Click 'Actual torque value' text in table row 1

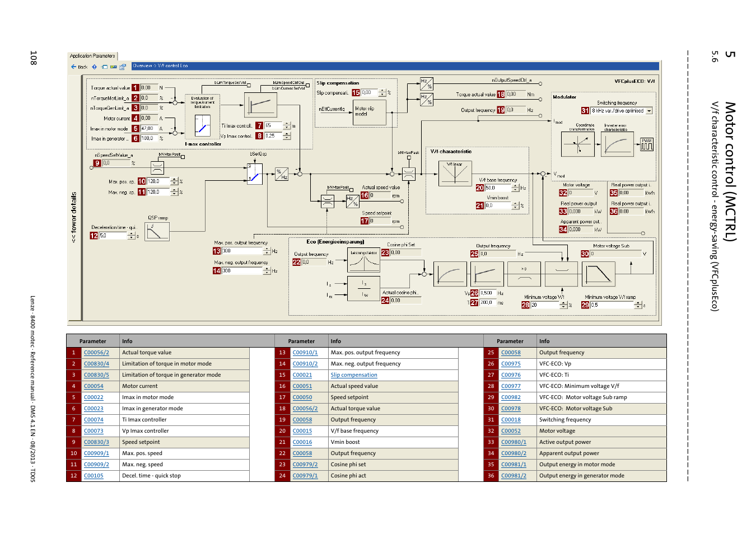[x=147, y=353]
